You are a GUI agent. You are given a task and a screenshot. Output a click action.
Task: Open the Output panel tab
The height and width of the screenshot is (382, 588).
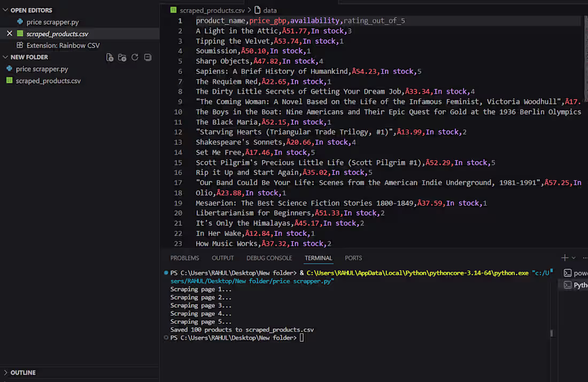(223, 258)
